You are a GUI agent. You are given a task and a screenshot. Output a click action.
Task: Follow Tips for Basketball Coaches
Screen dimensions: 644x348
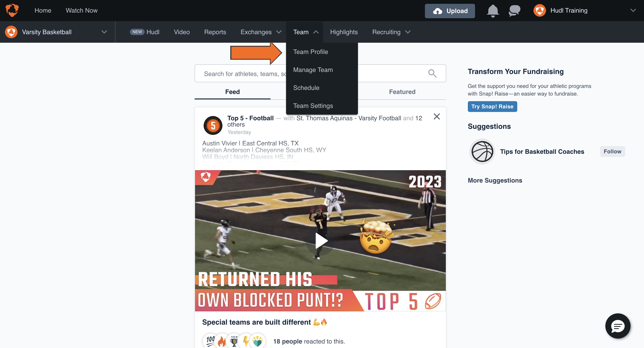[x=612, y=151]
